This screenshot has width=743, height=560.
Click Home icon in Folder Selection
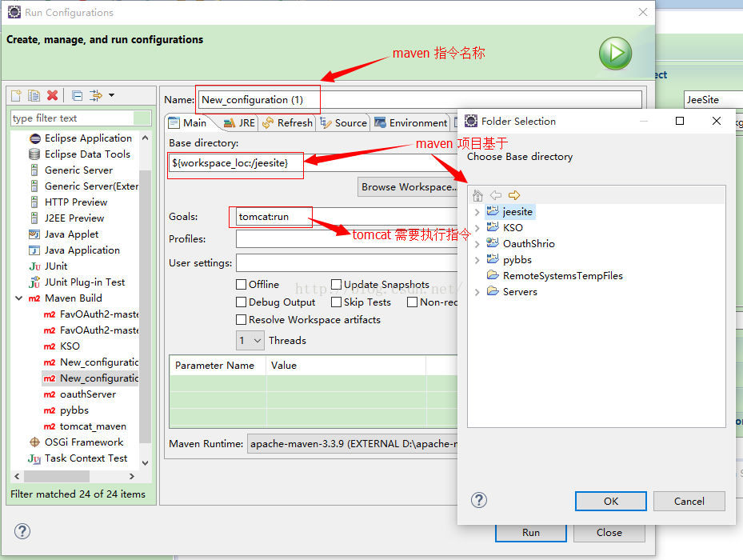coord(477,195)
